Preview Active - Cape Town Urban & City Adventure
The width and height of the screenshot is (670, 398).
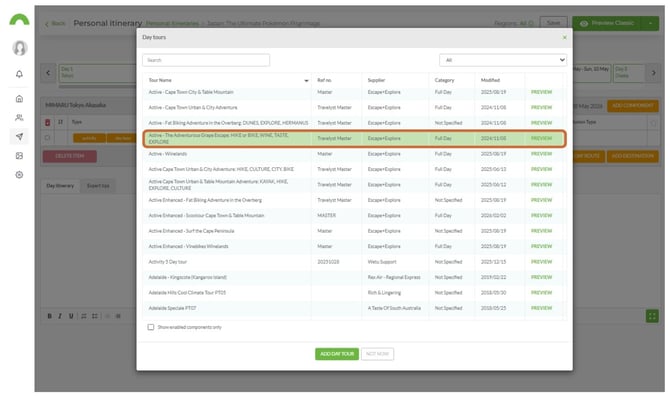point(541,108)
